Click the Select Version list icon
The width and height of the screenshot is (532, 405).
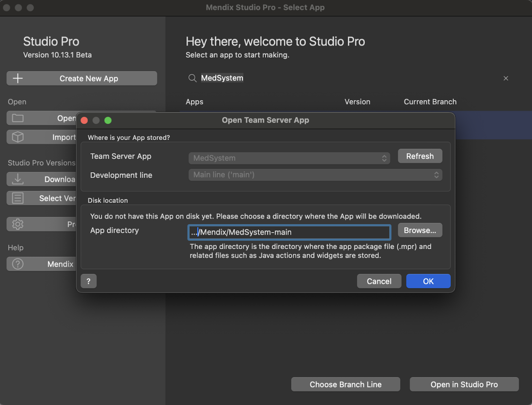coord(18,198)
